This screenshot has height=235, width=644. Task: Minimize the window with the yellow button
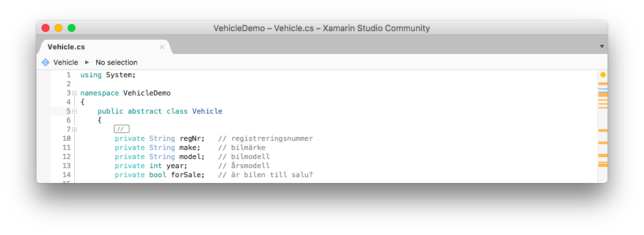[59, 28]
